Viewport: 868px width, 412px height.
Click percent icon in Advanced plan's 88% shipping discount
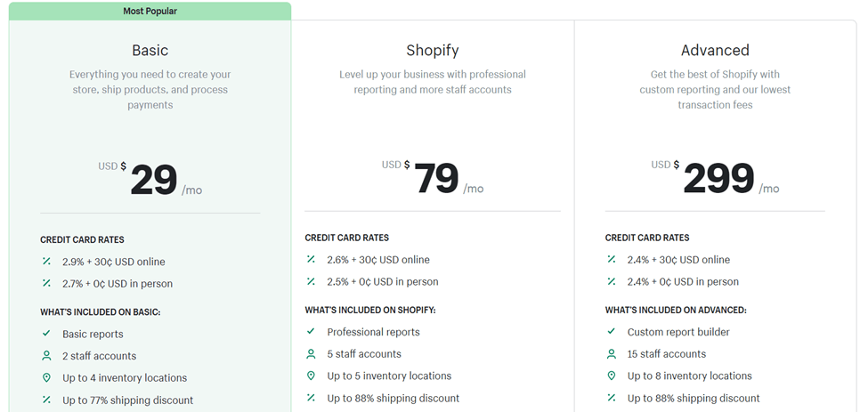click(x=611, y=398)
